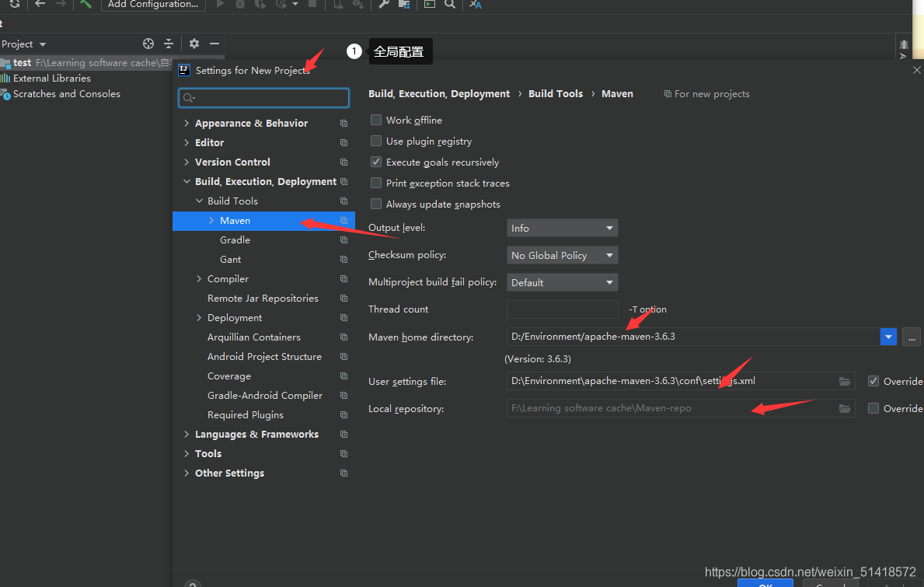Viewport: 924px width, 587px height.
Task: Open settings with the wrench icon
Action: [384, 4]
